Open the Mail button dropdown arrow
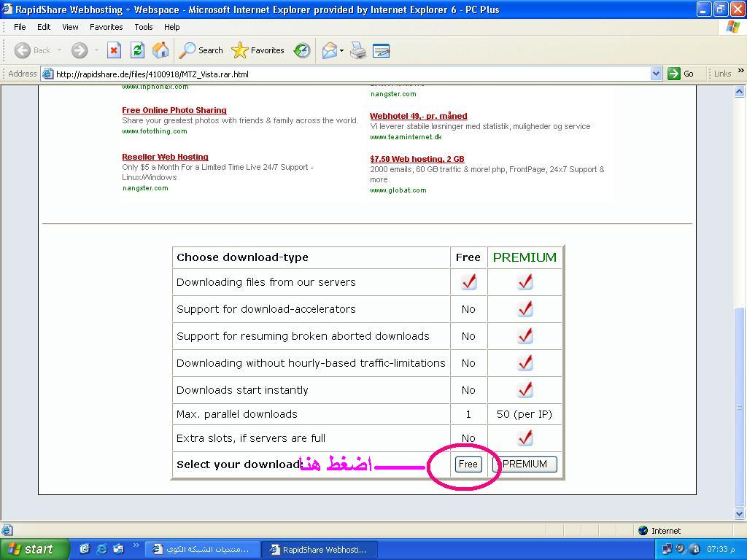747x560 pixels. [x=341, y=50]
